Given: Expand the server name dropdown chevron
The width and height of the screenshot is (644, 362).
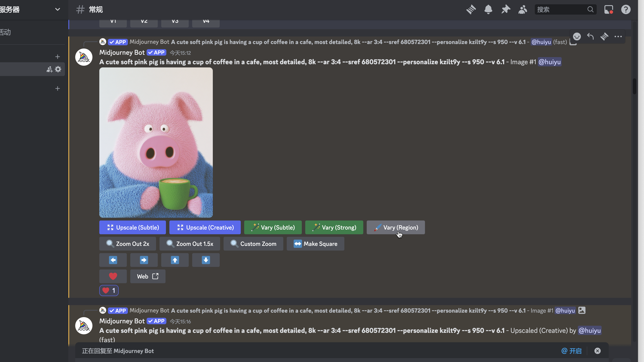Looking at the screenshot, I should (x=58, y=9).
